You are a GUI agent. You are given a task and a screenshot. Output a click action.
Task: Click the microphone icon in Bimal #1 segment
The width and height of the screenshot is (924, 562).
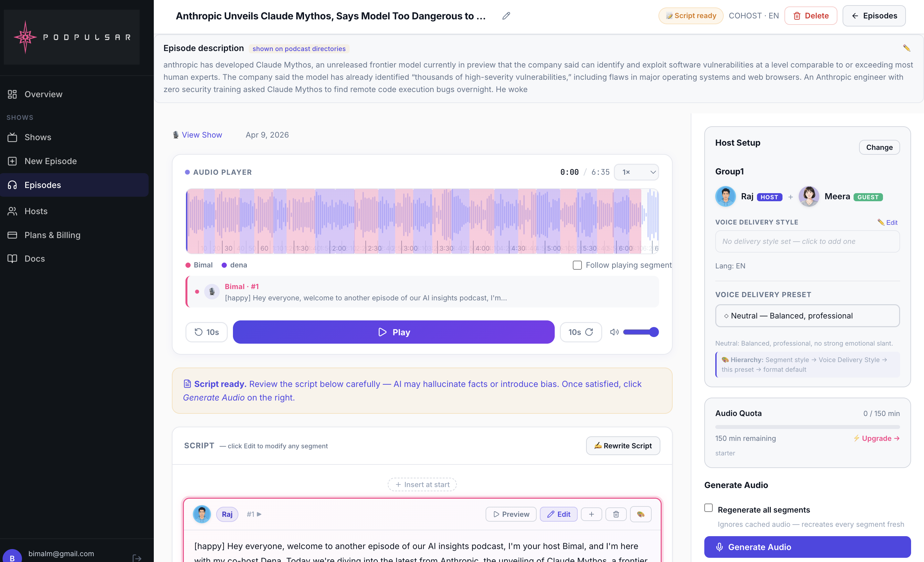pyautogui.click(x=212, y=291)
